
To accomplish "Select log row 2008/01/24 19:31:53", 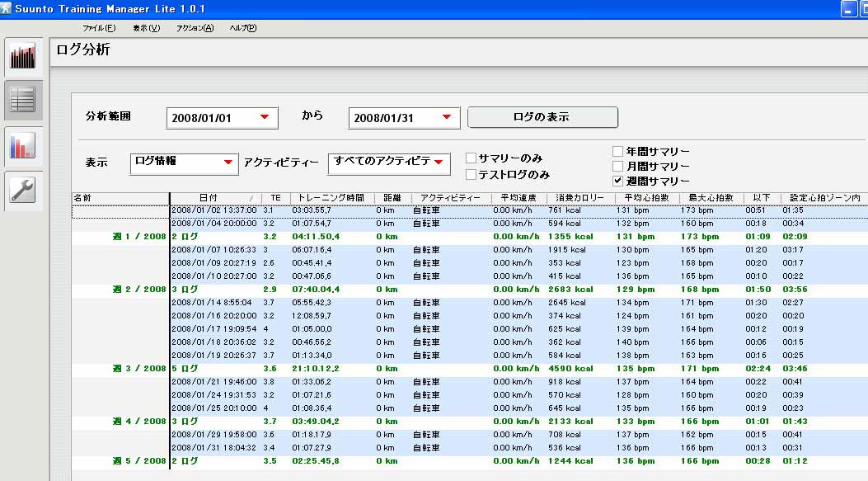I will [469, 395].
